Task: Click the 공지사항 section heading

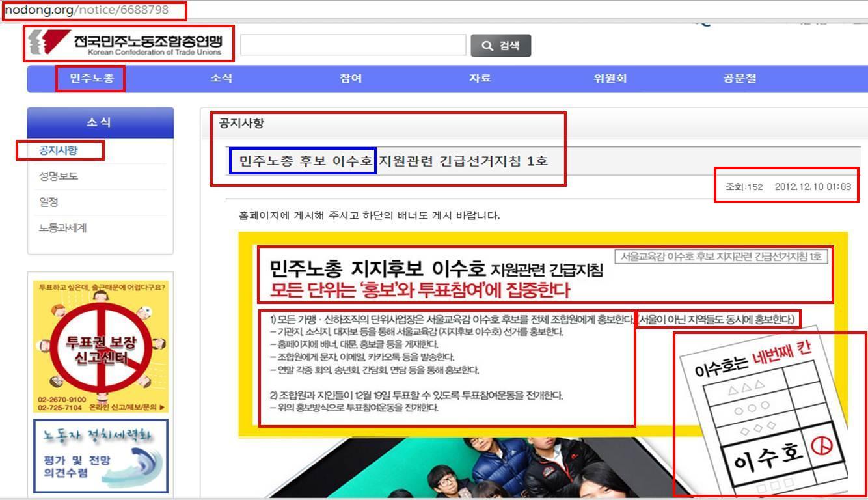Action: (241, 123)
